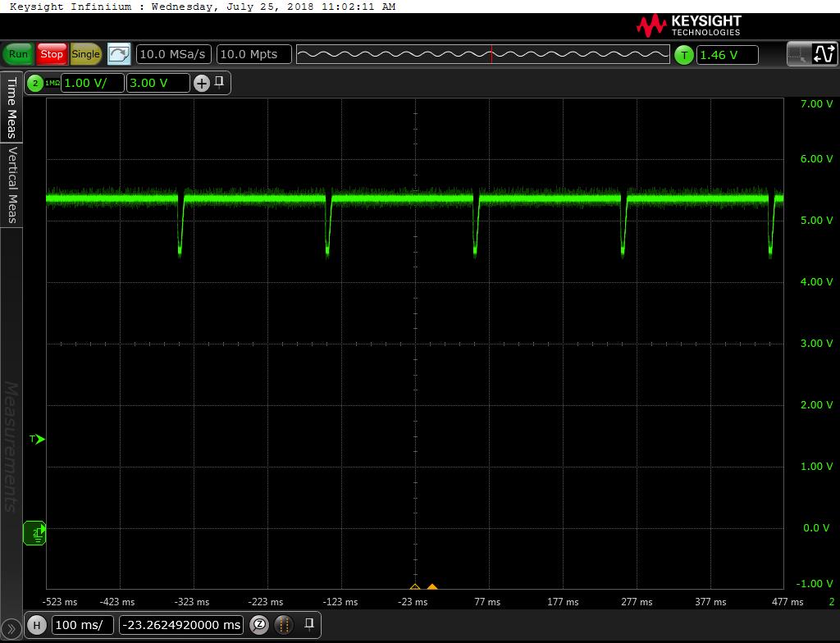
Task: Open the 10.0 MSa/s sample rate field
Action: point(174,54)
